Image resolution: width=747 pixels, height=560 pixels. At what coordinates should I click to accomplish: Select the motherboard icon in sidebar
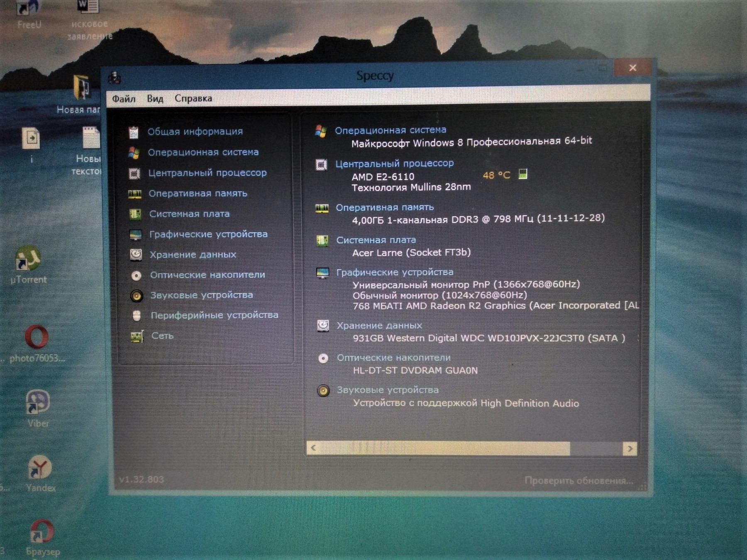coord(135,214)
